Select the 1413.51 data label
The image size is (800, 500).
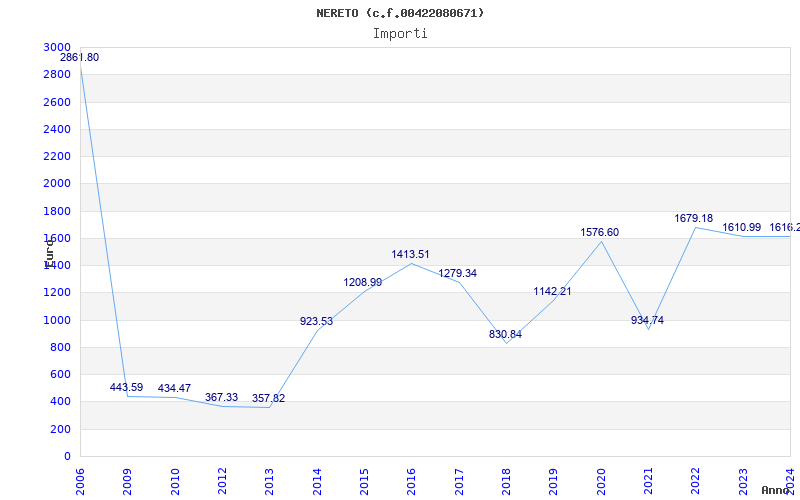[x=411, y=255]
